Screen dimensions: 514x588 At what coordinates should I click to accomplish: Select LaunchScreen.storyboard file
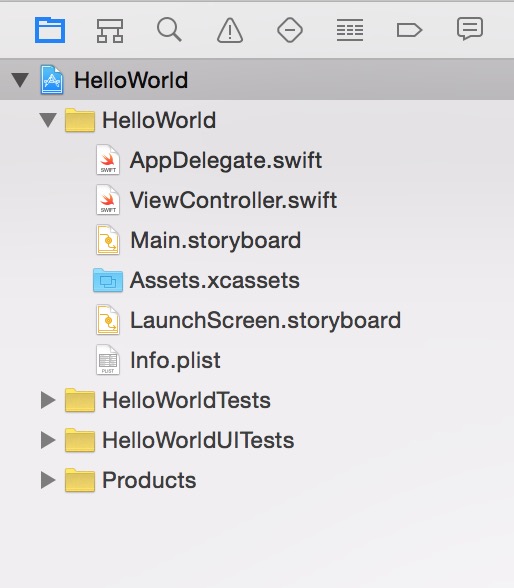[248, 320]
